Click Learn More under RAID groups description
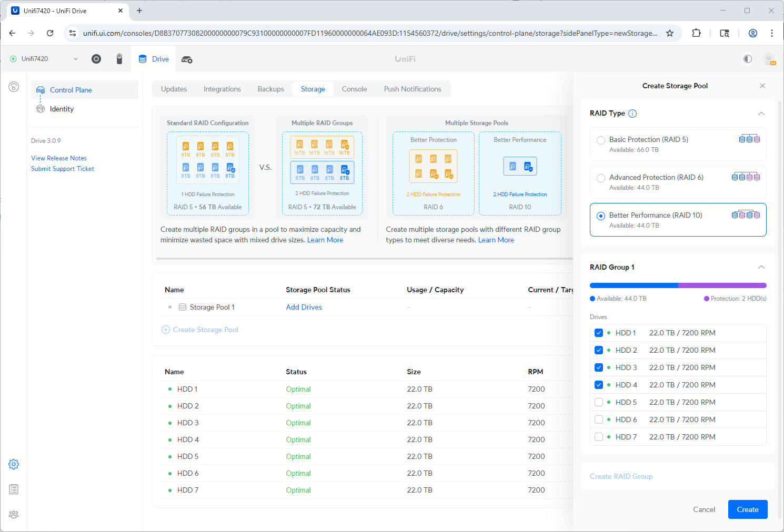The height and width of the screenshot is (532, 784). point(325,240)
